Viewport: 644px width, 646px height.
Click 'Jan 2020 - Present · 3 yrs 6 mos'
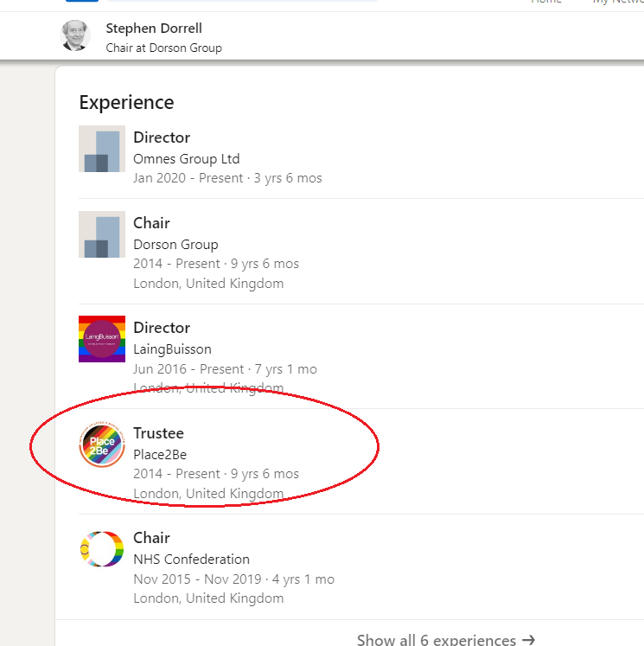(227, 178)
